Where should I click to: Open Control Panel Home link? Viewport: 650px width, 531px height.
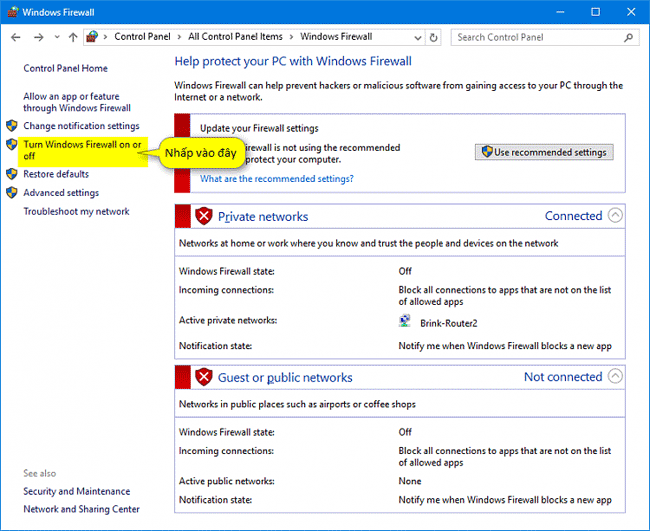65,68
